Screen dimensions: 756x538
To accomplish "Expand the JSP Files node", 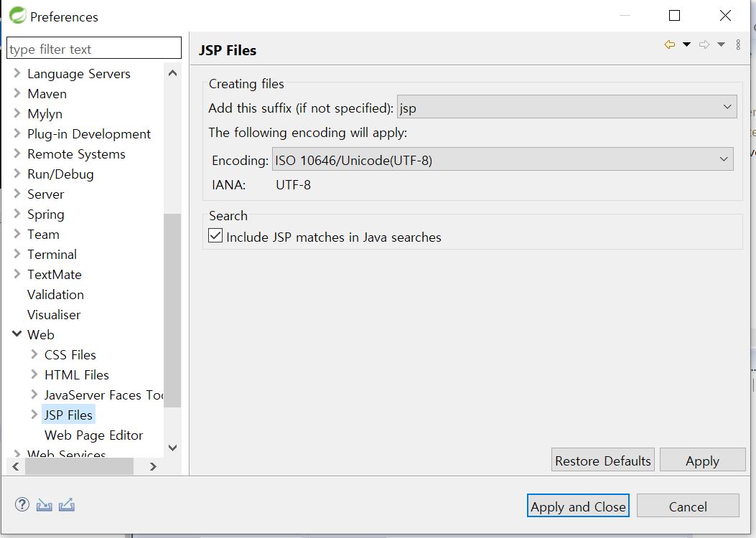I will click(x=34, y=414).
